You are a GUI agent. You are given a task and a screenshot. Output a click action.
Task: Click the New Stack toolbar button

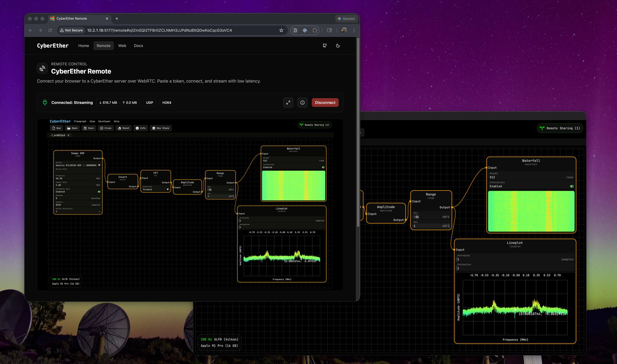tap(161, 128)
